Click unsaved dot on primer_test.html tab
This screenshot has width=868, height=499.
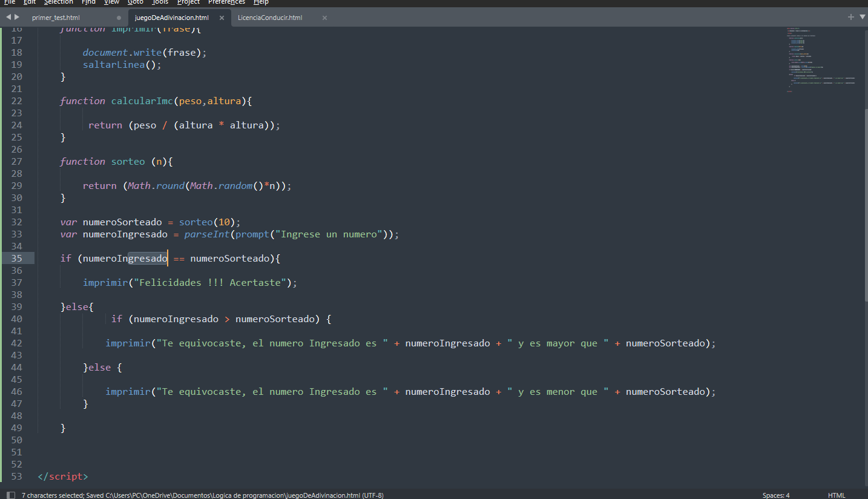(x=119, y=18)
